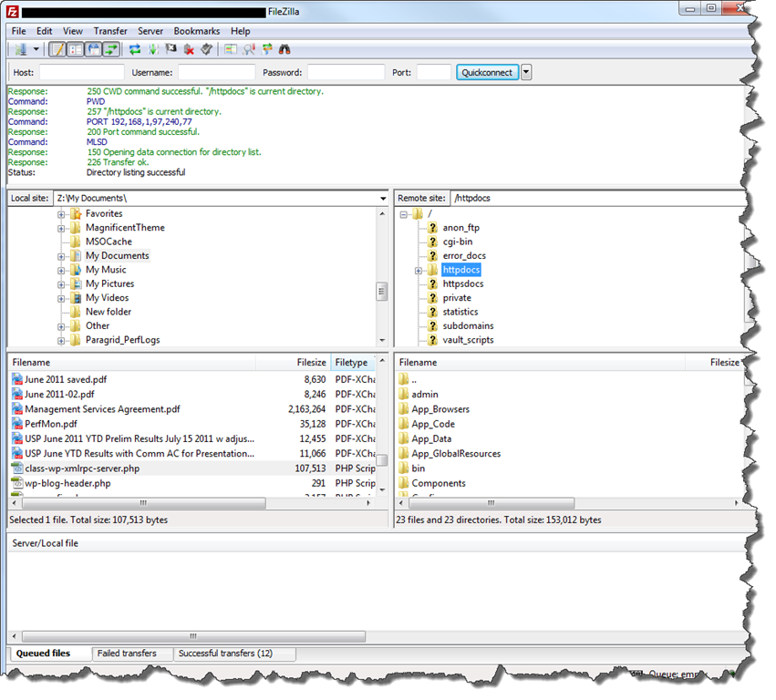
Task: Open the Local site path dropdown
Action: coord(382,198)
